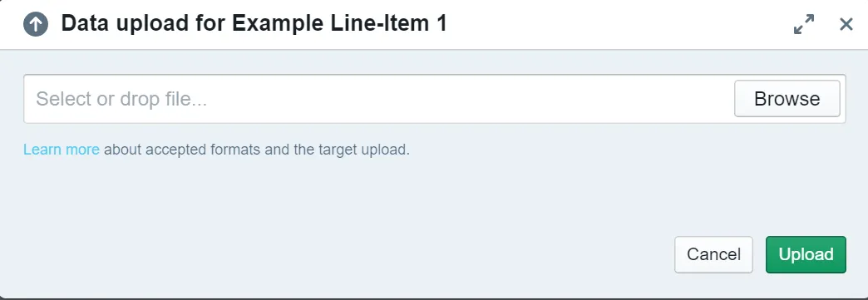Dismiss dialog with the X icon

[x=846, y=24]
